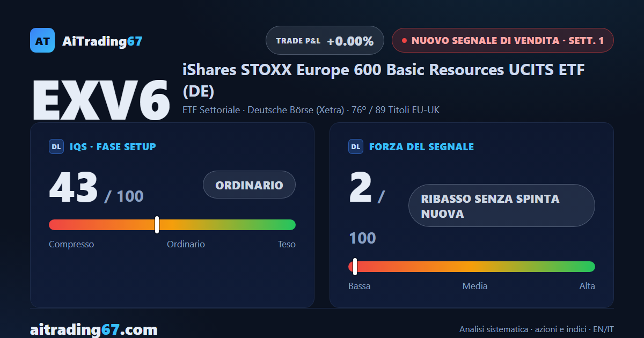Click the Compresso scale label

[71, 244]
